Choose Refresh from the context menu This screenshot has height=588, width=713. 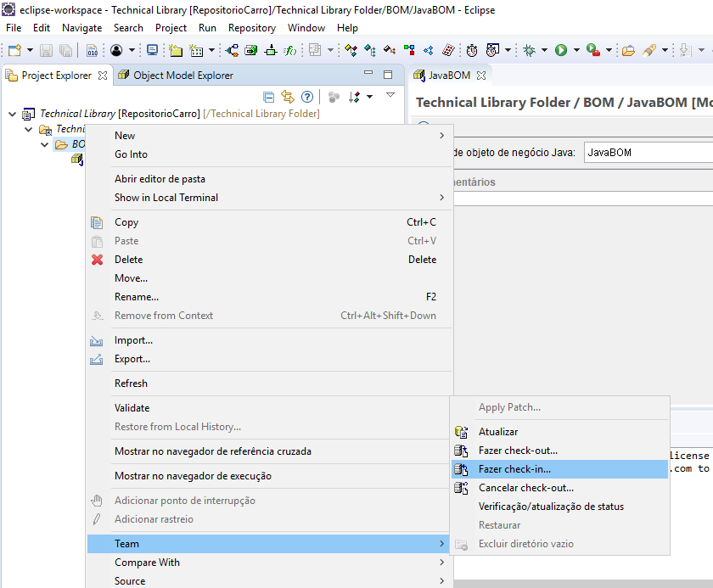tap(130, 383)
